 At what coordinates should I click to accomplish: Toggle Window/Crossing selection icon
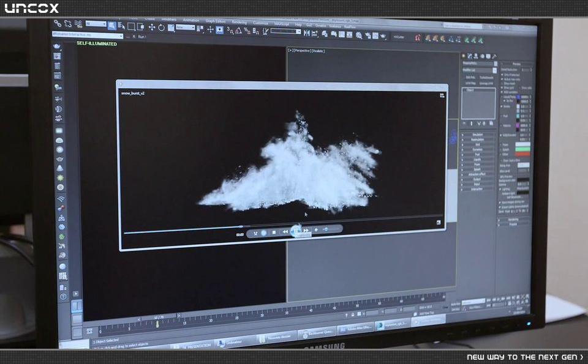pos(141,27)
